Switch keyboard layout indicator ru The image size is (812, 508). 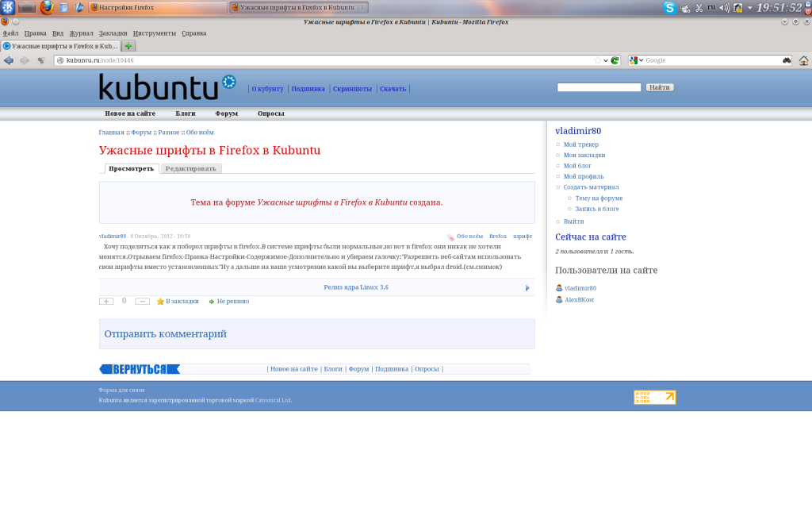[711, 7]
